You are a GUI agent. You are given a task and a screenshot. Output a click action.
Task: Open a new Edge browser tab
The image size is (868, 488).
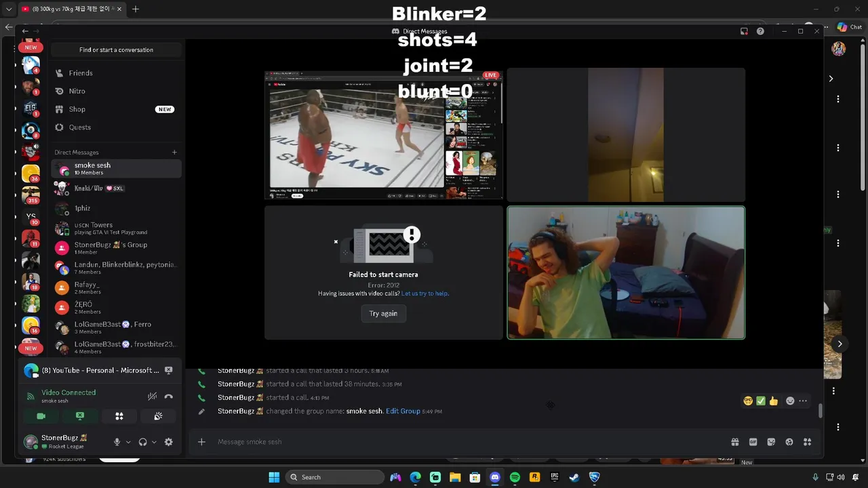[x=136, y=9]
